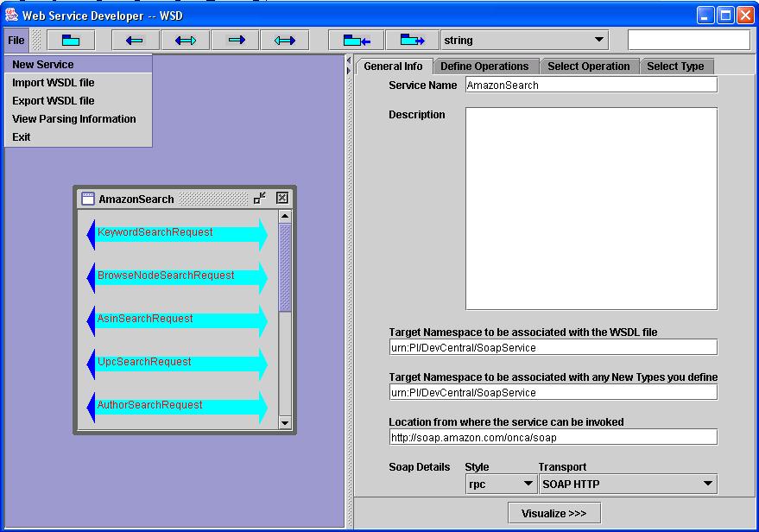This screenshot has height=532, width=759.
Task: Click the AmazonSearch frame title text
Action: pos(136,199)
